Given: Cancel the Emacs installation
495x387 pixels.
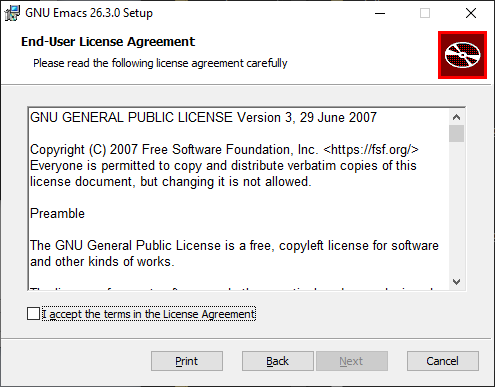Looking at the screenshot, I should click(x=443, y=361).
